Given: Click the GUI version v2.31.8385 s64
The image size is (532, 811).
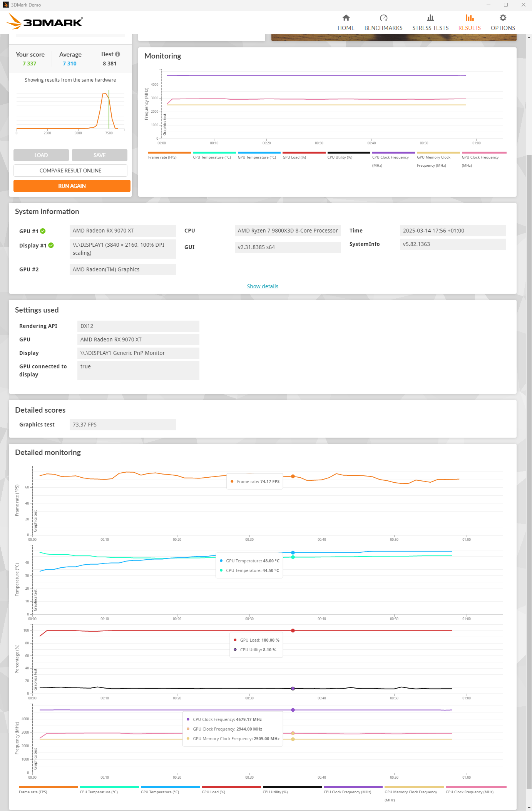Looking at the screenshot, I should click(x=288, y=247).
